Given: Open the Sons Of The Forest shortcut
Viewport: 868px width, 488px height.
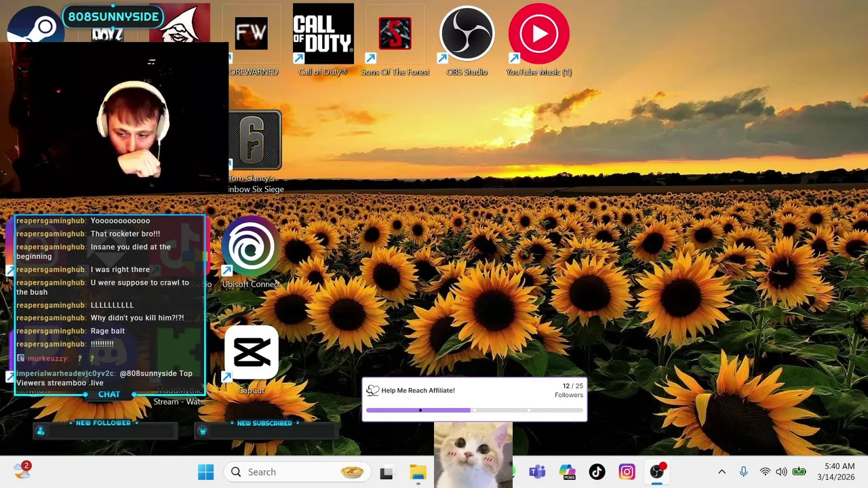Looking at the screenshot, I should pos(395,39).
